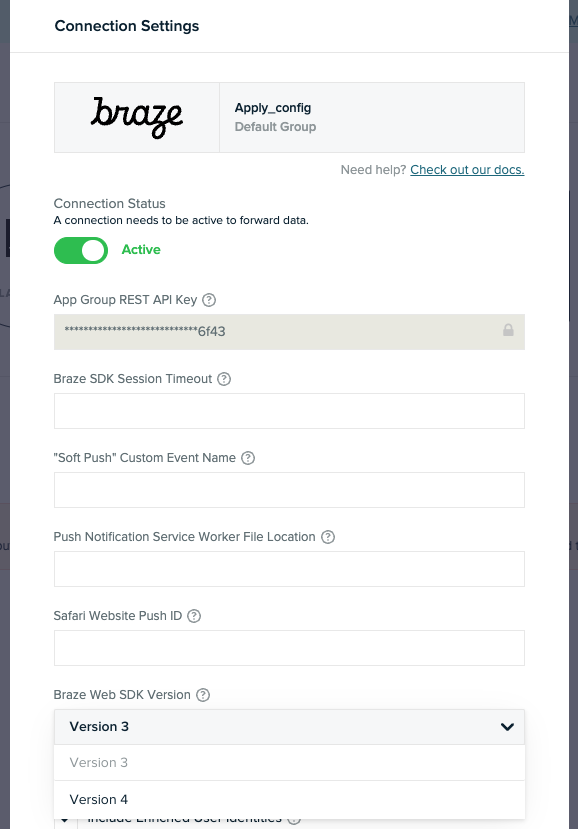Open the Braze Web SDK Version dropdown
578x829 pixels.
click(289, 727)
